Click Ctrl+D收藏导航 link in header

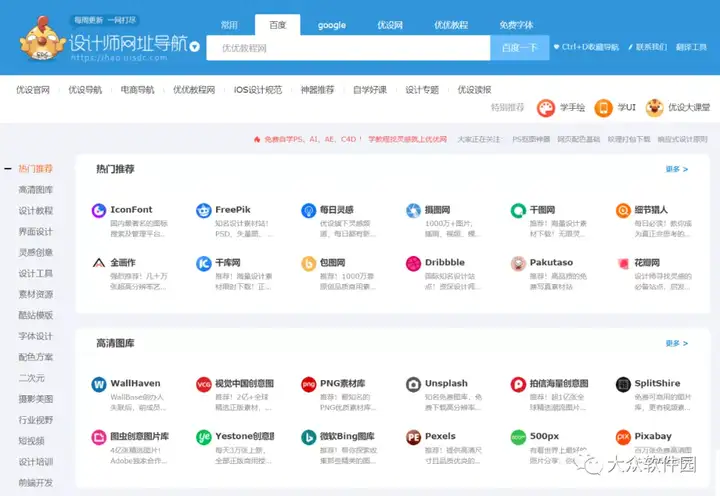[x=586, y=47]
